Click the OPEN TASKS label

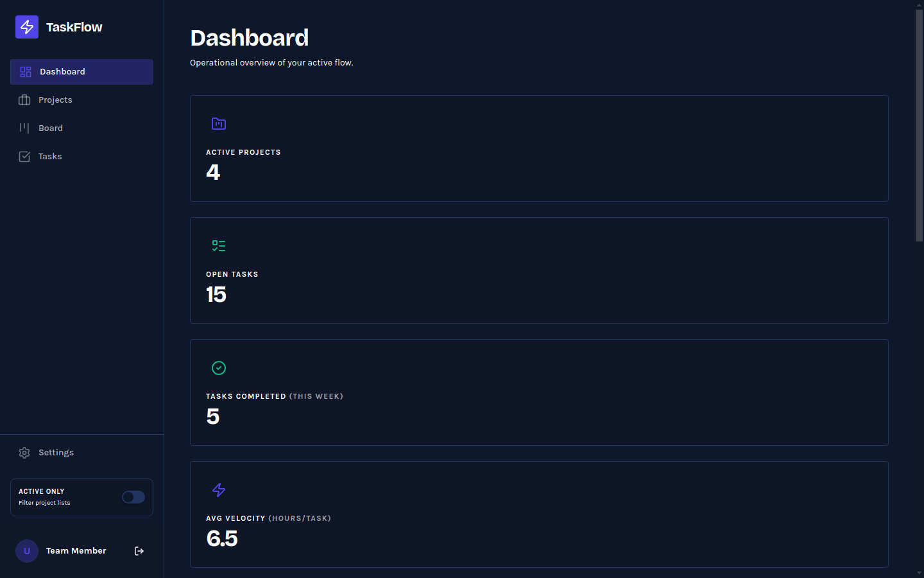(x=232, y=274)
